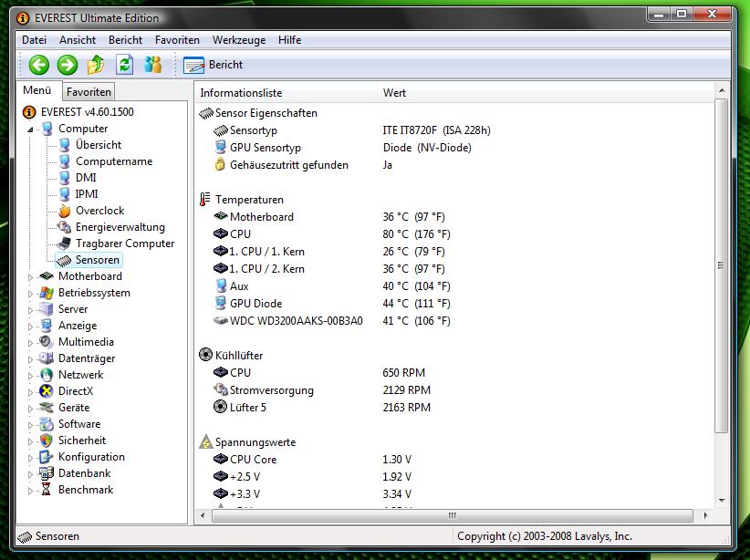Click the Sicherheit shield icon

coord(47,441)
